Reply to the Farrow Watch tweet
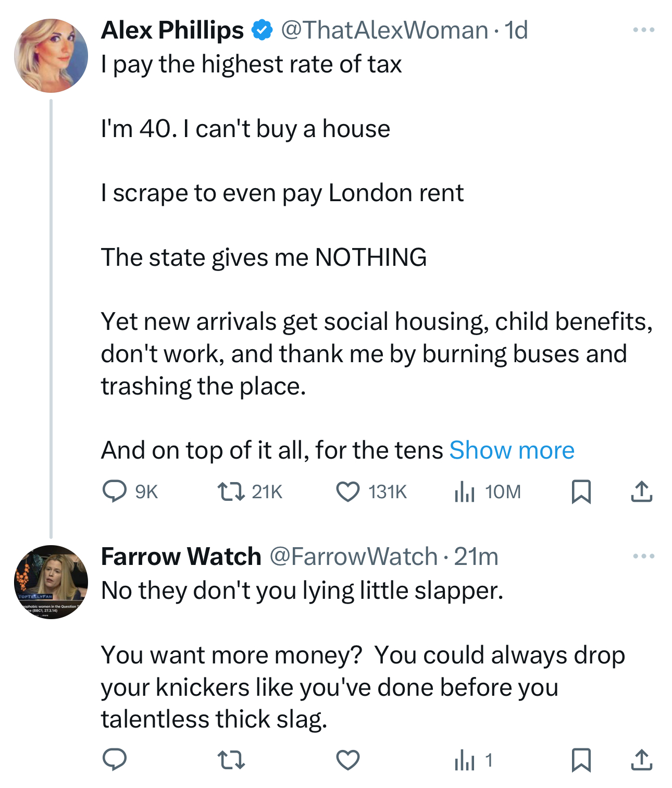The image size is (672, 788). (115, 759)
